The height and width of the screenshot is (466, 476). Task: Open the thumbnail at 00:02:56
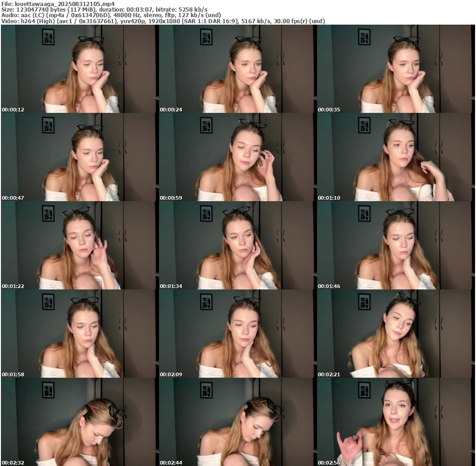[x=396, y=422]
